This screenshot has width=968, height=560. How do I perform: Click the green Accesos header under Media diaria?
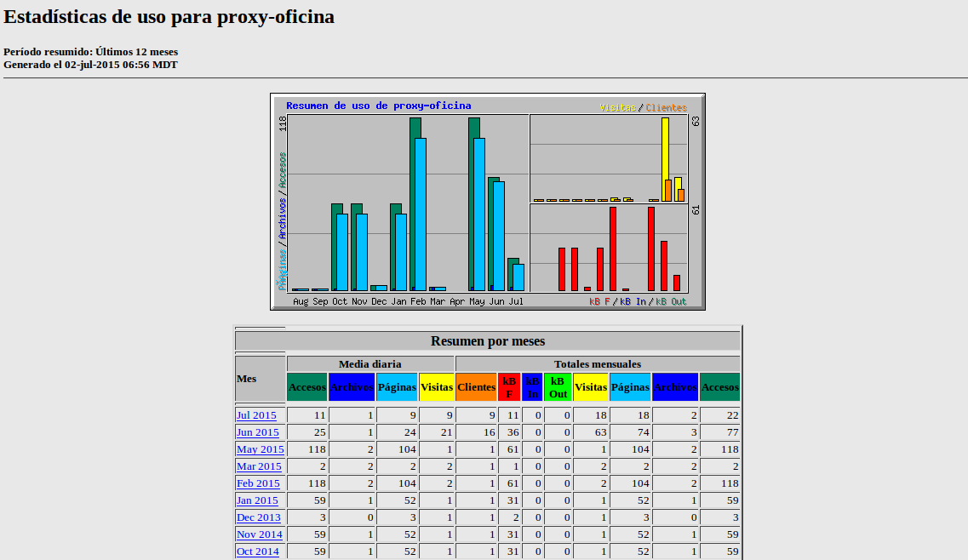[x=306, y=387]
